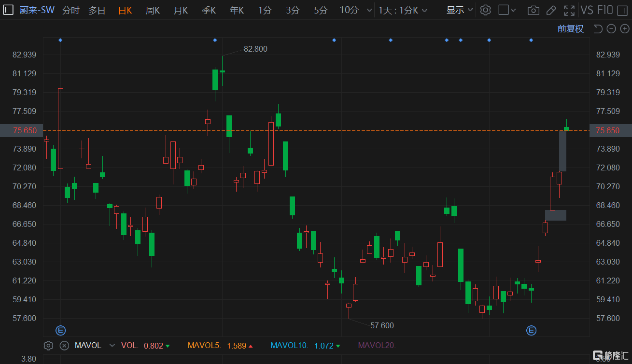
Task: Click the E event marker under the earliest candles
Action: coord(61,331)
